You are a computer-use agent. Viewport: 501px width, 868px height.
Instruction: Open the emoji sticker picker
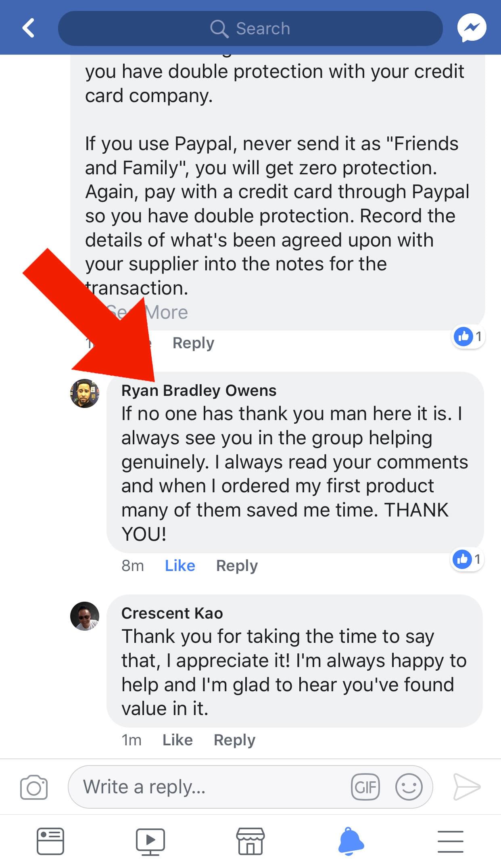click(409, 787)
